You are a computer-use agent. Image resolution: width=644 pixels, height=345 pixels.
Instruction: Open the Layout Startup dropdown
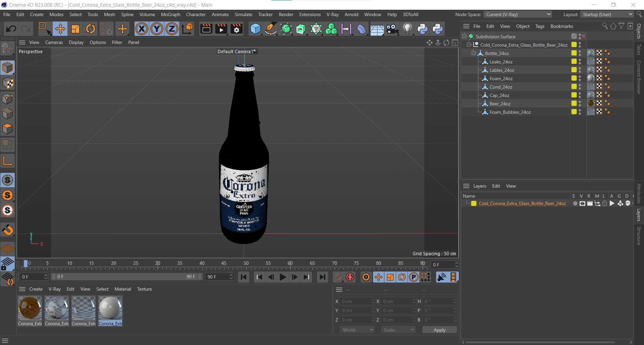[607, 14]
